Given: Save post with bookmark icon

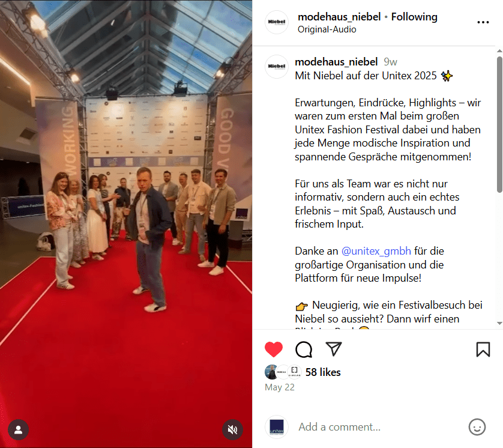Looking at the screenshot, I should [x=483, y=349].
